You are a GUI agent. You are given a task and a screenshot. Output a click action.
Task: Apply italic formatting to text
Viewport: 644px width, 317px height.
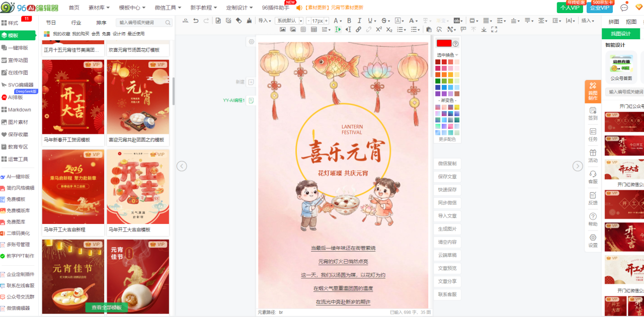(359, 21)
